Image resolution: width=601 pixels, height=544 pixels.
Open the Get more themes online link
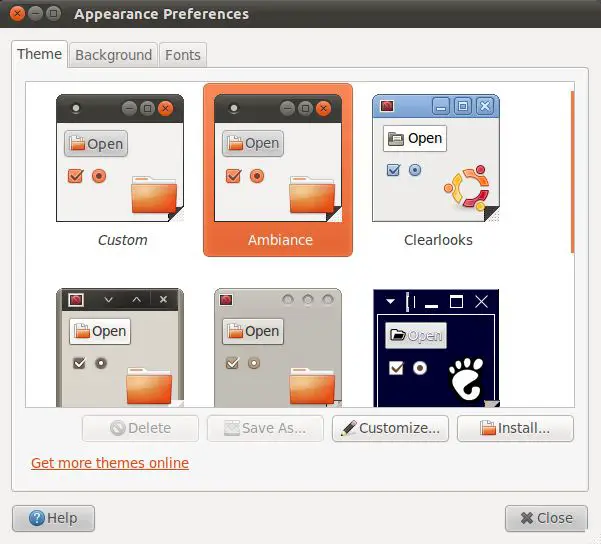110,463
